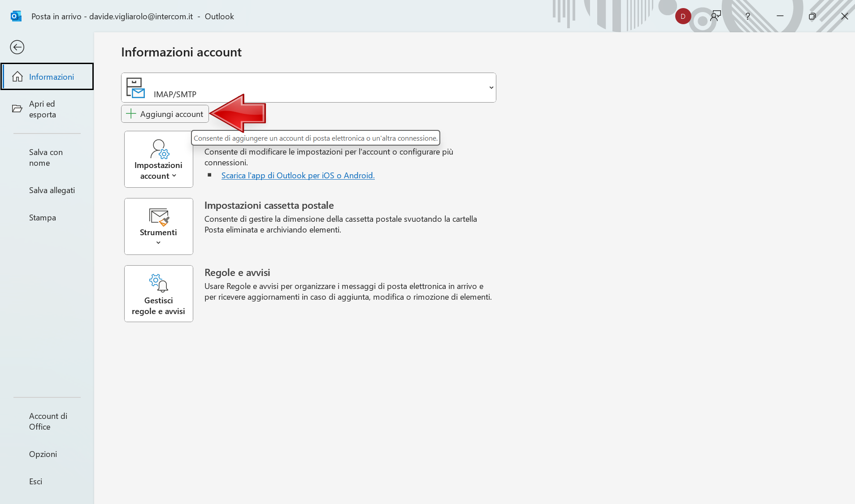The width and height of the screenshot is (855, 504).
Task: Open the Apri ed esporta section
Action: coord(42,109)
